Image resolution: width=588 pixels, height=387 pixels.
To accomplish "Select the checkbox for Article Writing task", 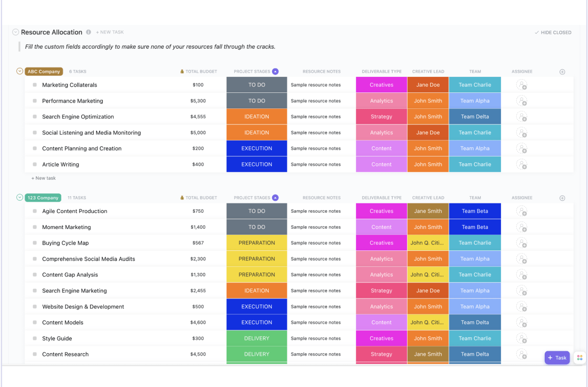I will [34, 164].
